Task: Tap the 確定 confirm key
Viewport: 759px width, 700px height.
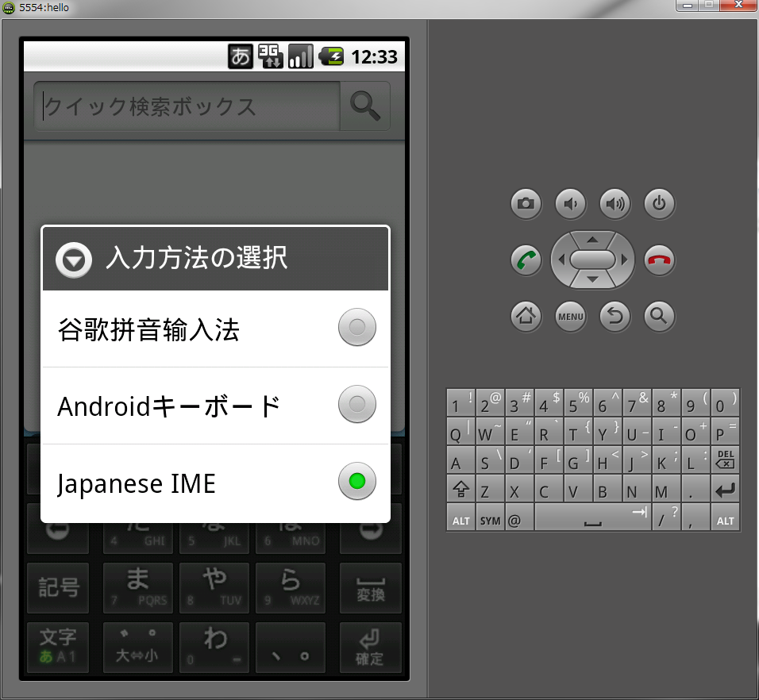Action: [371, 648]
